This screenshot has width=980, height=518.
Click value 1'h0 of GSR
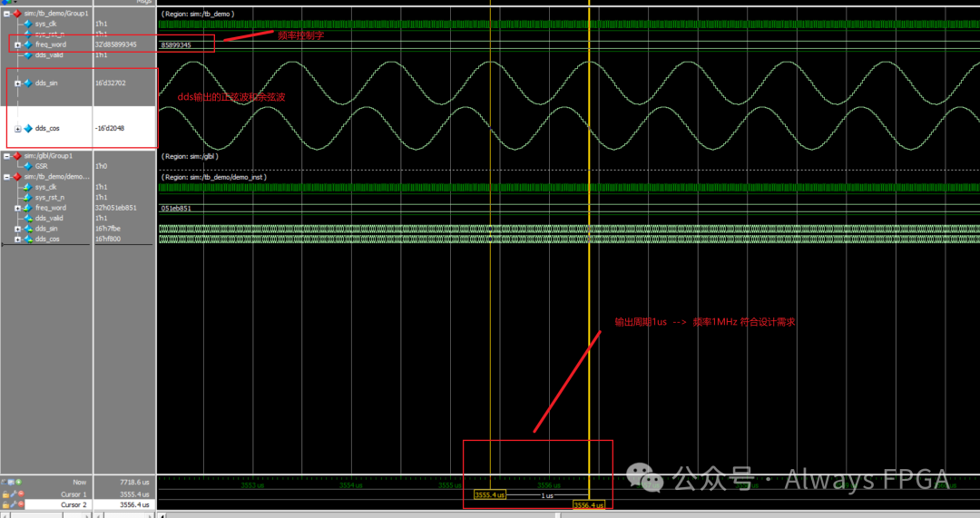pyautogui.click(x=101, y=166)
